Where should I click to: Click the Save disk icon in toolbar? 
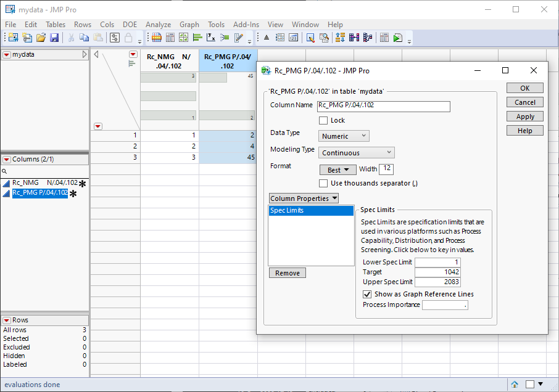tap(54, 38)
